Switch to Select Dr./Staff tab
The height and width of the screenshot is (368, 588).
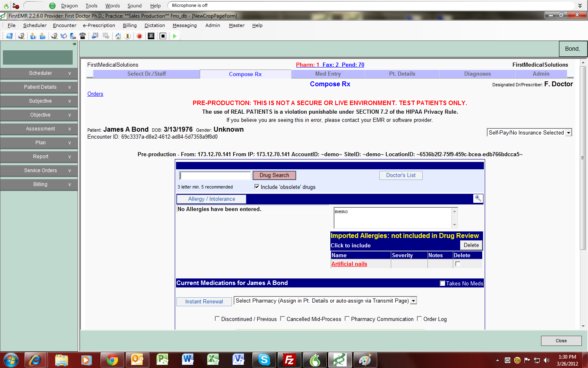pyautogui.click(x=147, y=74)
